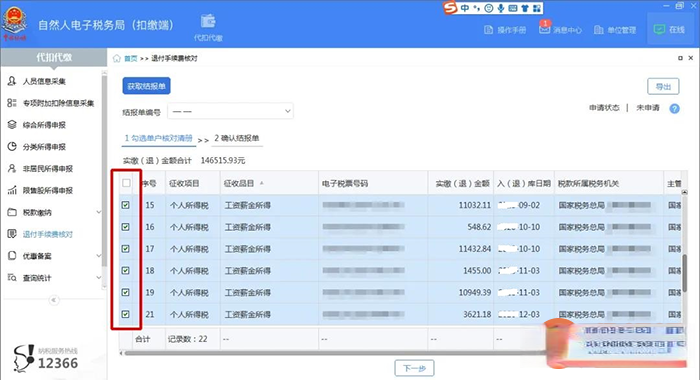Click the 综合所得申报 sidebar icon
700x380 pixels.
(12, 125)
